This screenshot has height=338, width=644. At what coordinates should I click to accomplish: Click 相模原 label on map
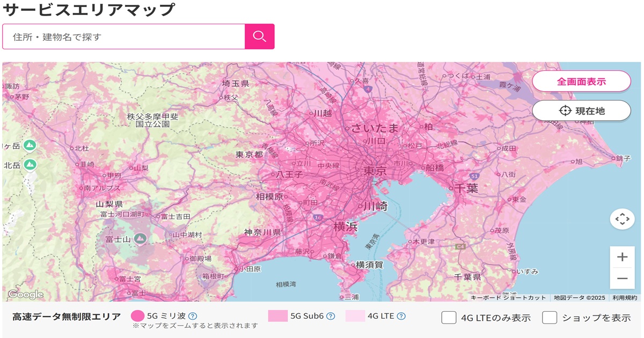click(269, 197)
